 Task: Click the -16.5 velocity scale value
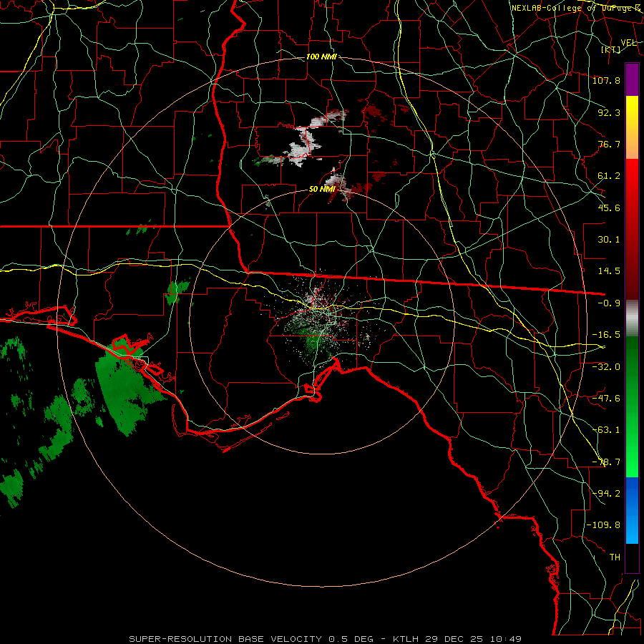[x=606, y=335]
